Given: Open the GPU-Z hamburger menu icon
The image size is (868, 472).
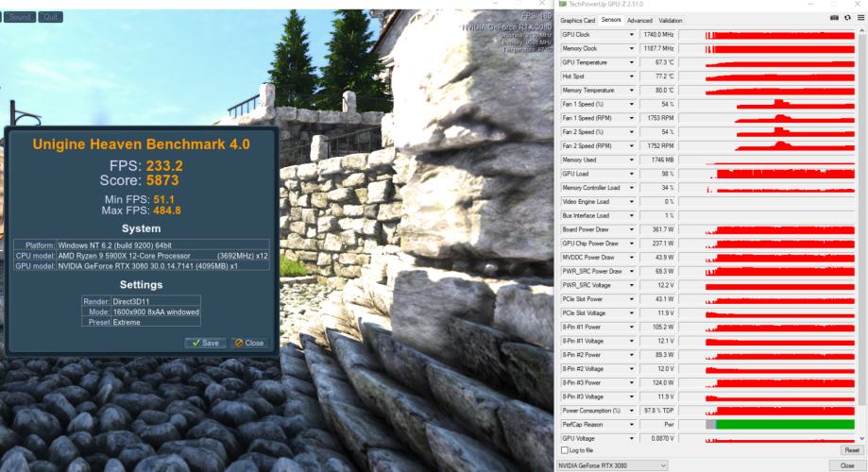Looking at the screenshot, I should (860, 18).
